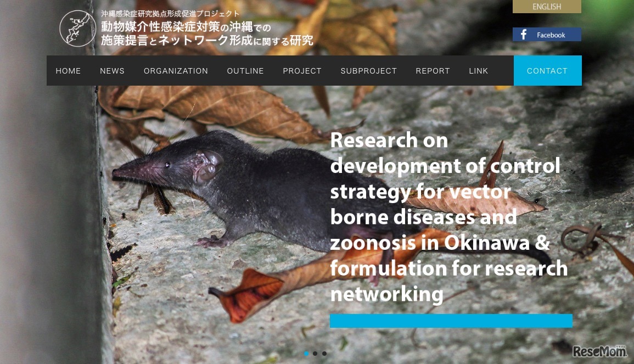Image resolution: width=634 pixels, height=364 pixels.
Task: Switch to the second slide dot
Action: [x=315, y=354]
